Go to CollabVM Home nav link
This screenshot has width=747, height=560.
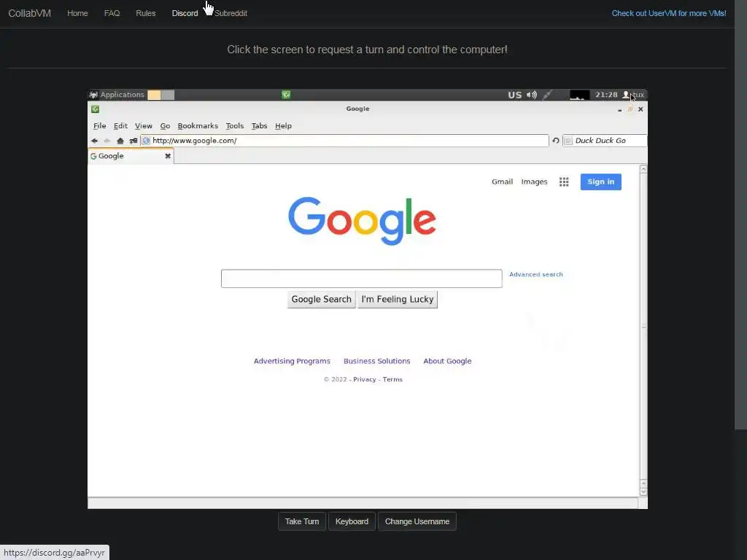tap(77, 13)
